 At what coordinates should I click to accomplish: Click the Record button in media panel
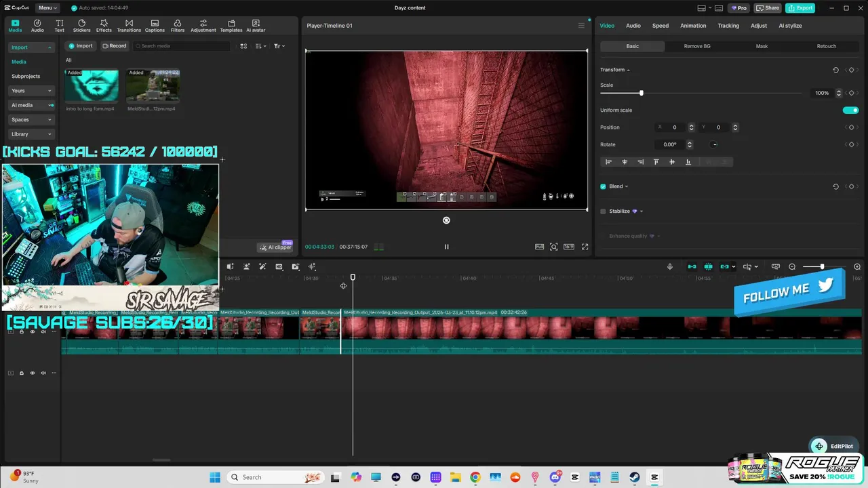click(115, 46)
